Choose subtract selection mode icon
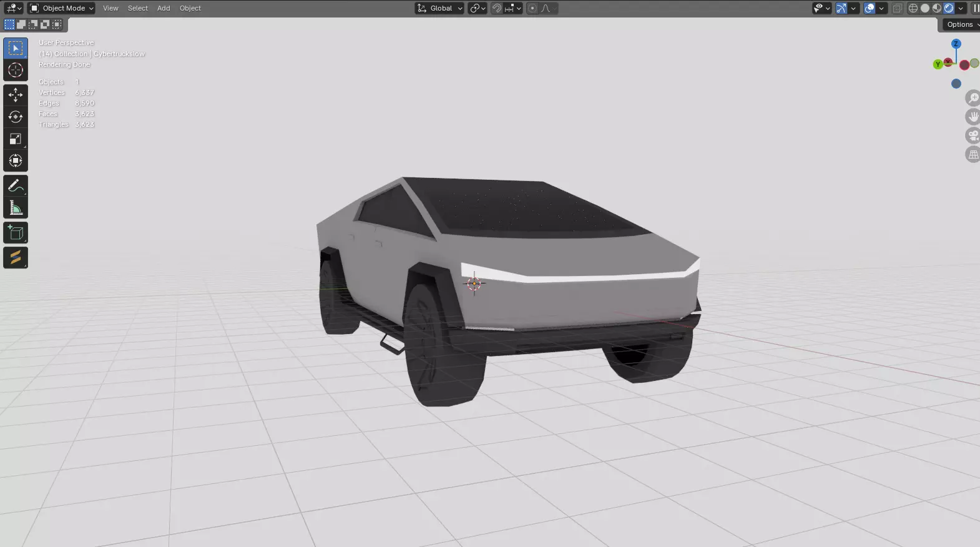 click(33, 24)
